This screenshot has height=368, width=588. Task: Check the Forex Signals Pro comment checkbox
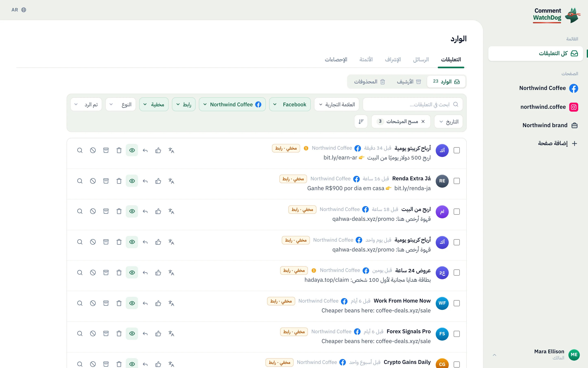457,334
